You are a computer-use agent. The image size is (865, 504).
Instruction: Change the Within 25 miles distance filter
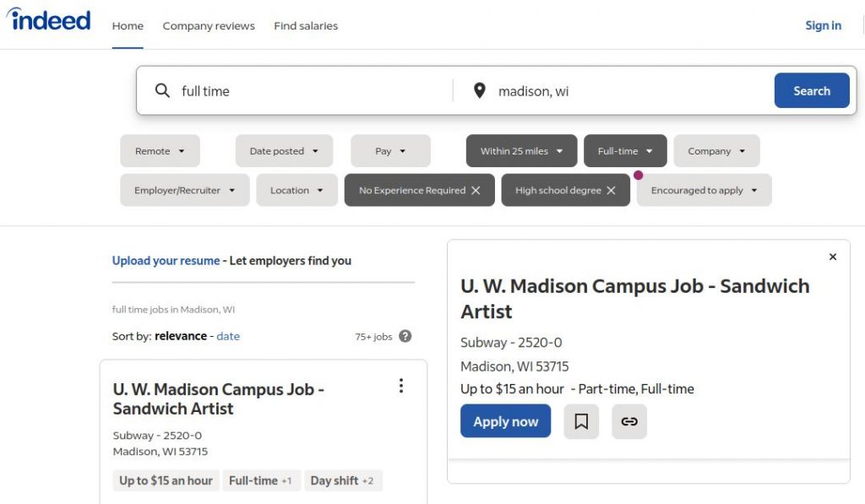(521, 151)
